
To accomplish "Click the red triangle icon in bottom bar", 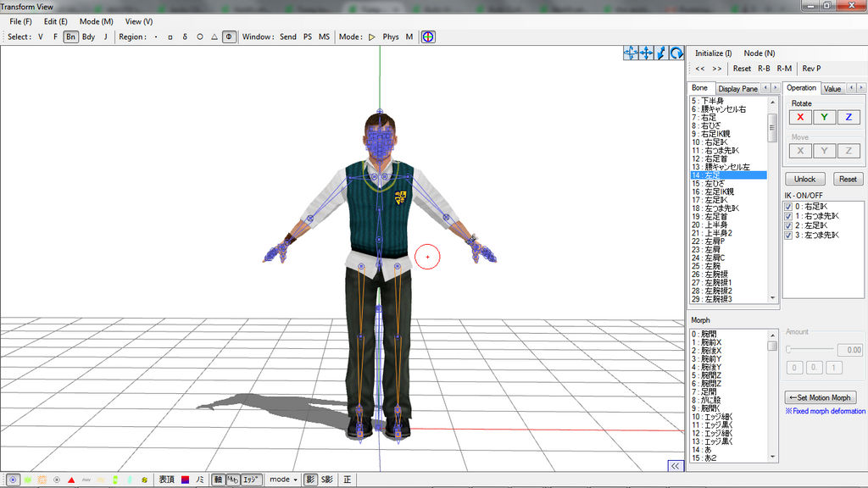I will (71, 480).
